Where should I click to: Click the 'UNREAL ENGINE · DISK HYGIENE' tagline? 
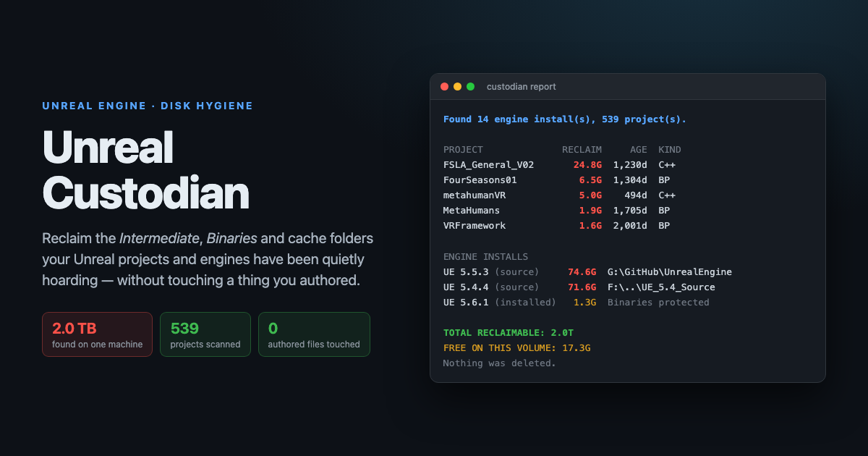(x=148, y=106)
